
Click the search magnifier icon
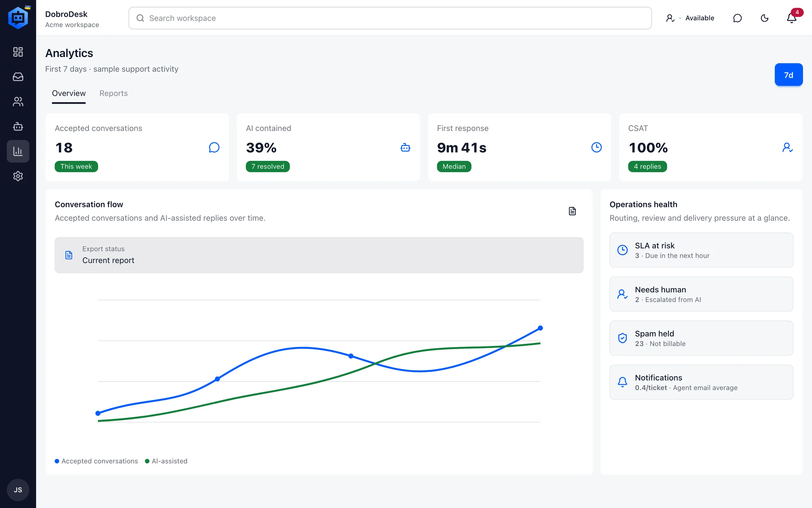click(140, 18)
